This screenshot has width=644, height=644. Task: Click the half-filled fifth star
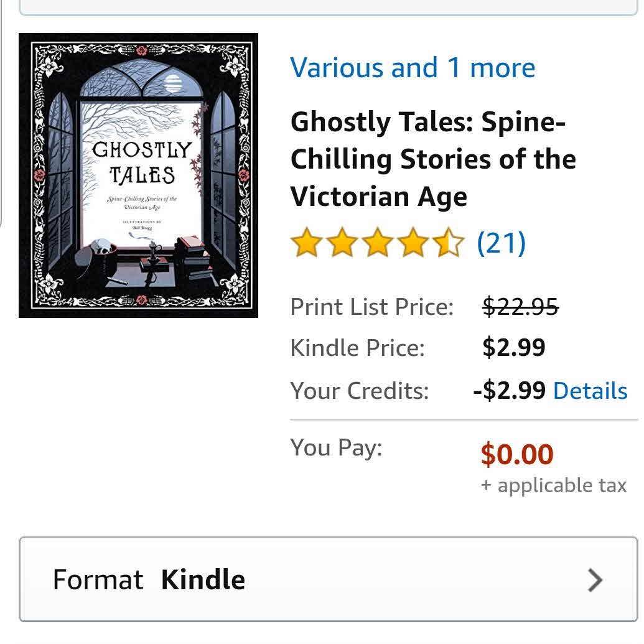coord(450,243)
